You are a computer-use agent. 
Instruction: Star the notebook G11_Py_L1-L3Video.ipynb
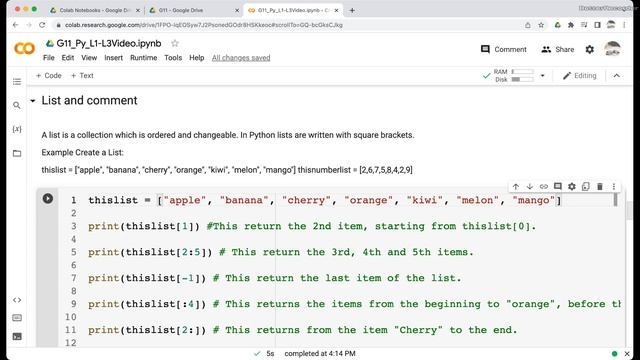coord(175,43)
